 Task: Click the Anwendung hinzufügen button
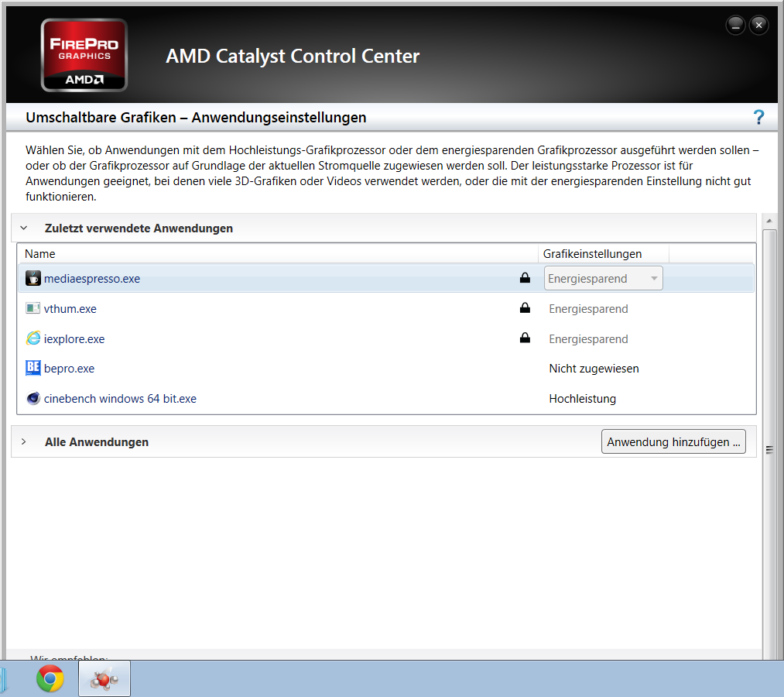click(673, 441)
